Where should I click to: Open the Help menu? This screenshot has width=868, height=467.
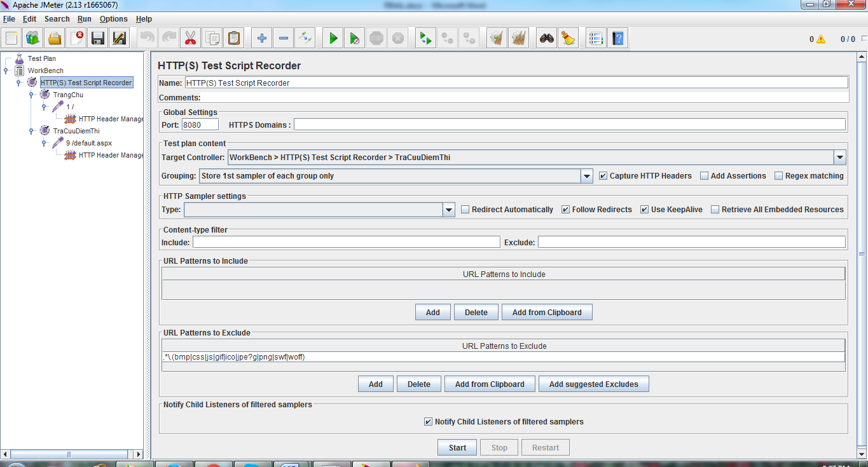(144, 19)
